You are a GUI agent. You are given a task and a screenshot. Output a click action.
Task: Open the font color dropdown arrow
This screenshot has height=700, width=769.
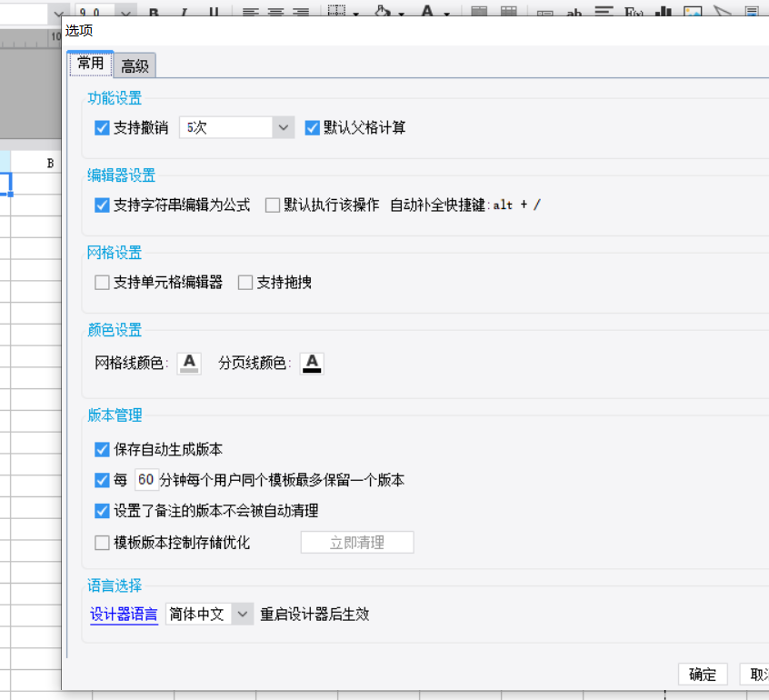[447, 14]
